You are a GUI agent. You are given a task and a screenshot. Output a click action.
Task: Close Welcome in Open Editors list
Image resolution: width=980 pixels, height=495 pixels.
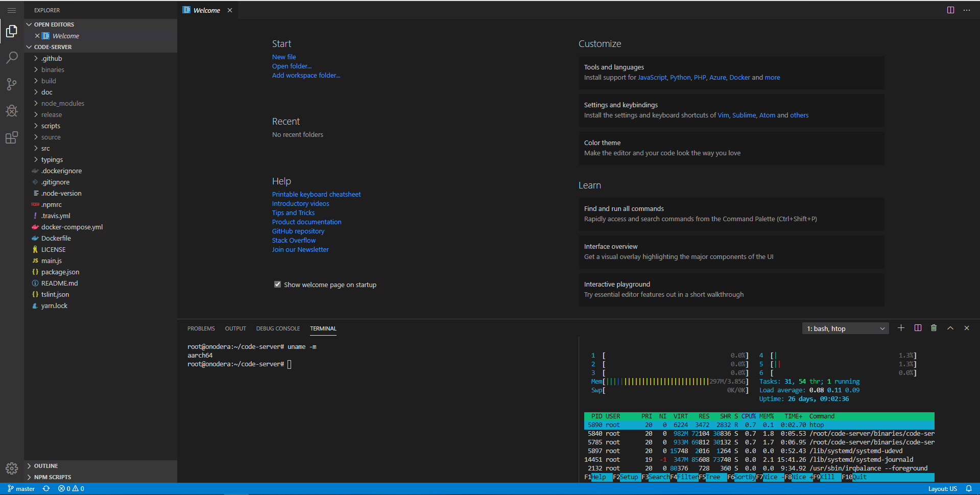[x=37, y=36]
